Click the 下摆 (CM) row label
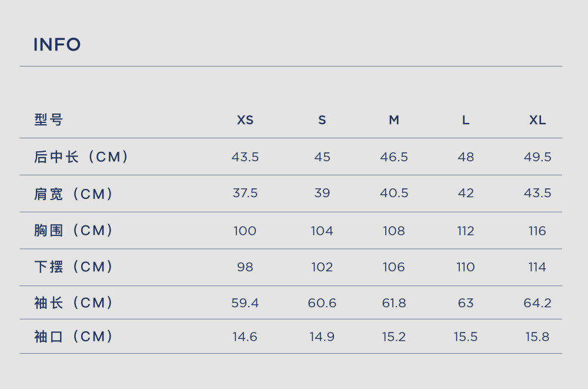 pyautogui.click(x=73, y=267)
